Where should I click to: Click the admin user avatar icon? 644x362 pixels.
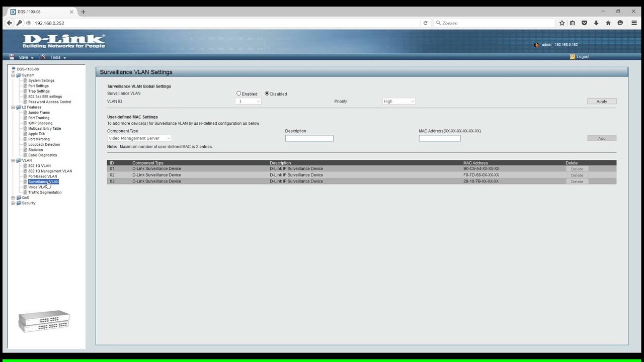(537, 45)
